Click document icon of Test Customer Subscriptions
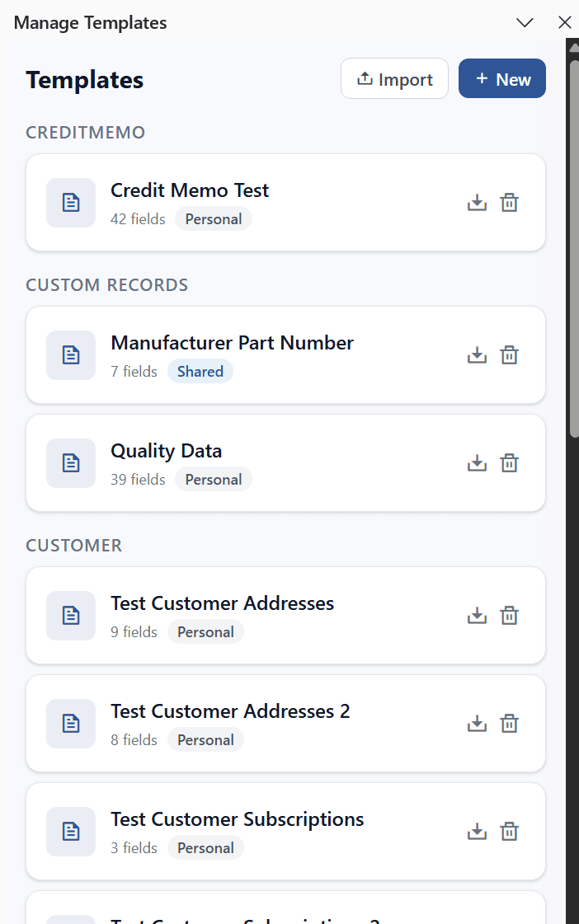 [x=71, y=832]
